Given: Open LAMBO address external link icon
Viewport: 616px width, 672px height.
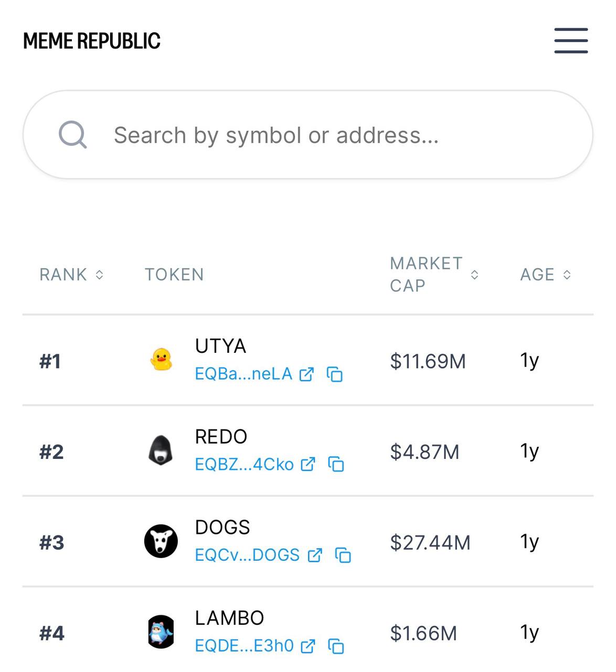Looking at the screenshot, I should 308,646.
